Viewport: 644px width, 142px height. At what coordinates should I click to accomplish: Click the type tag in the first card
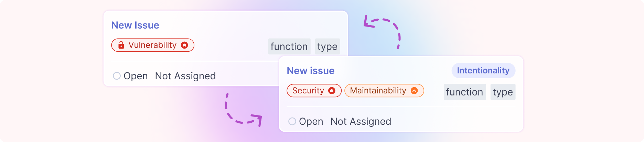click(x=328, y=47)
